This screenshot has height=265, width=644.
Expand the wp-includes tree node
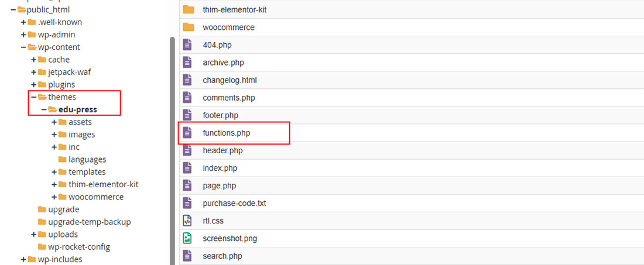pos(23,259)
